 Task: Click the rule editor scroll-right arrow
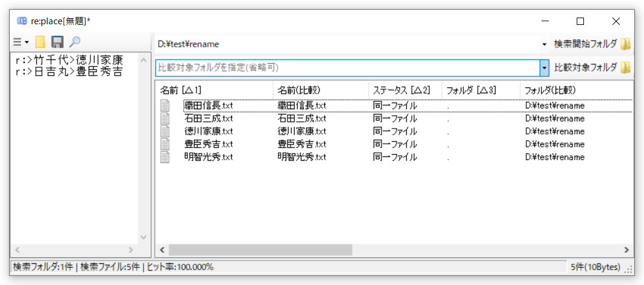click(x=131, y=249)
